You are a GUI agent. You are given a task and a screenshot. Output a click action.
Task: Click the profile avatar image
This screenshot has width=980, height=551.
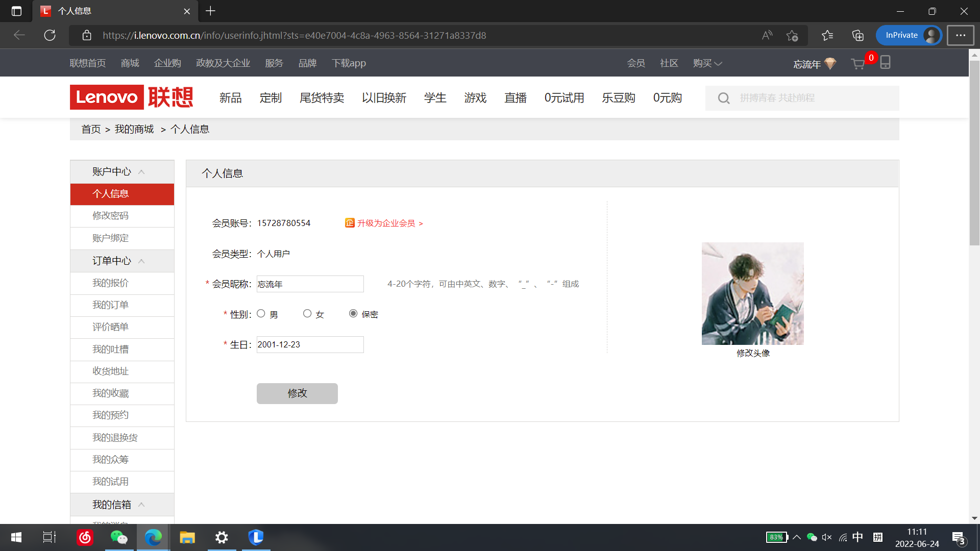click(x=752, y=293)
